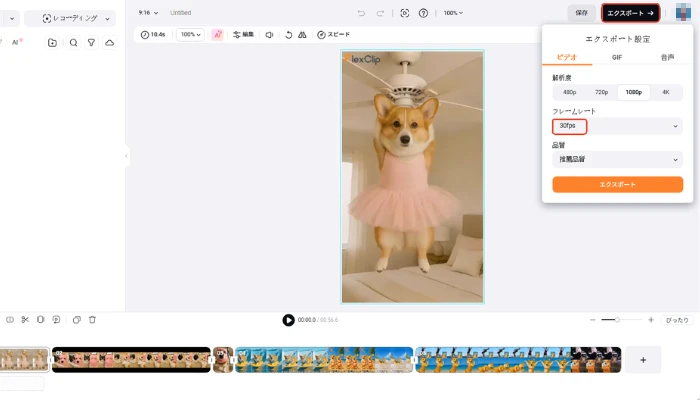Open the canvas zoom 100% dropdown in header
This screenshot has width=700, height=400.
click(x=453, y=13)
